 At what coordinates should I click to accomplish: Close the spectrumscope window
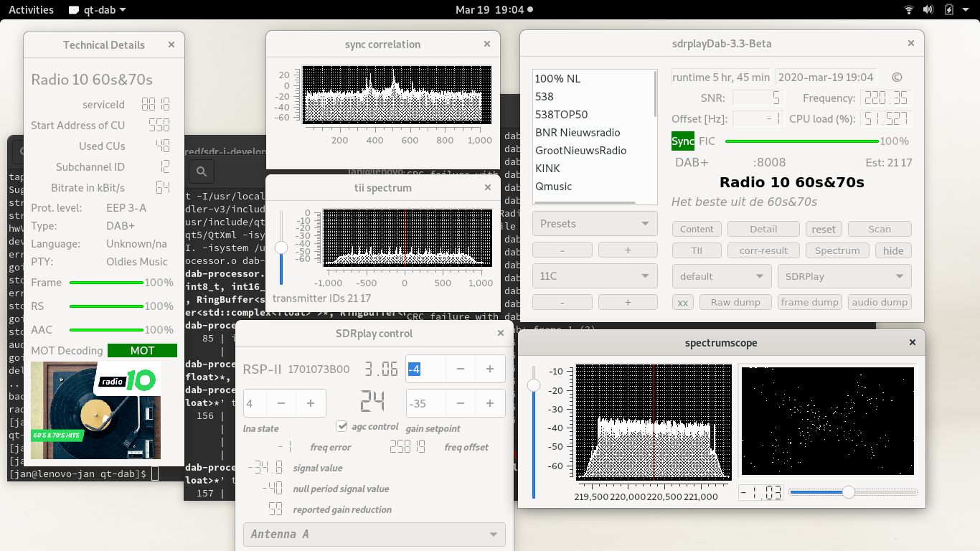click(913, 342)
